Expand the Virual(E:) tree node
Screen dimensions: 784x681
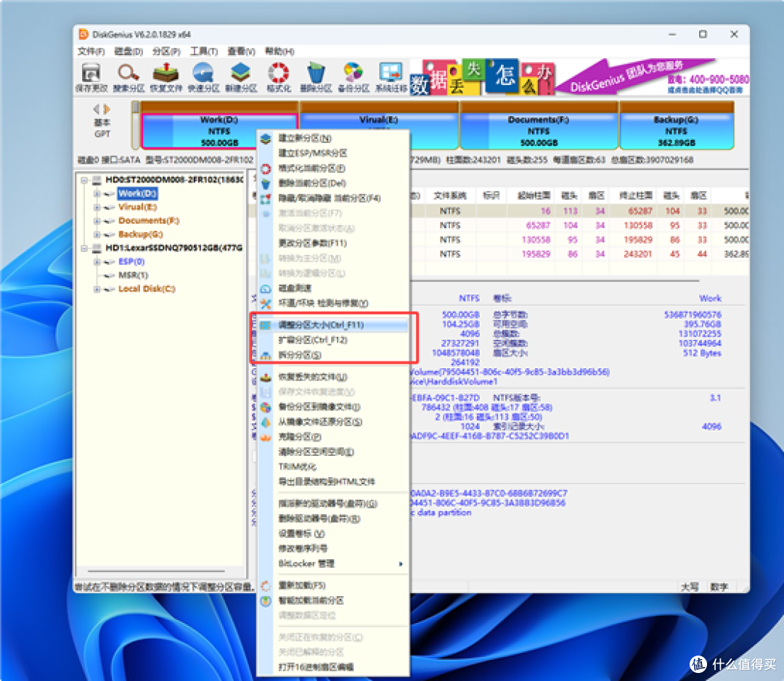[x=97, y=207]
